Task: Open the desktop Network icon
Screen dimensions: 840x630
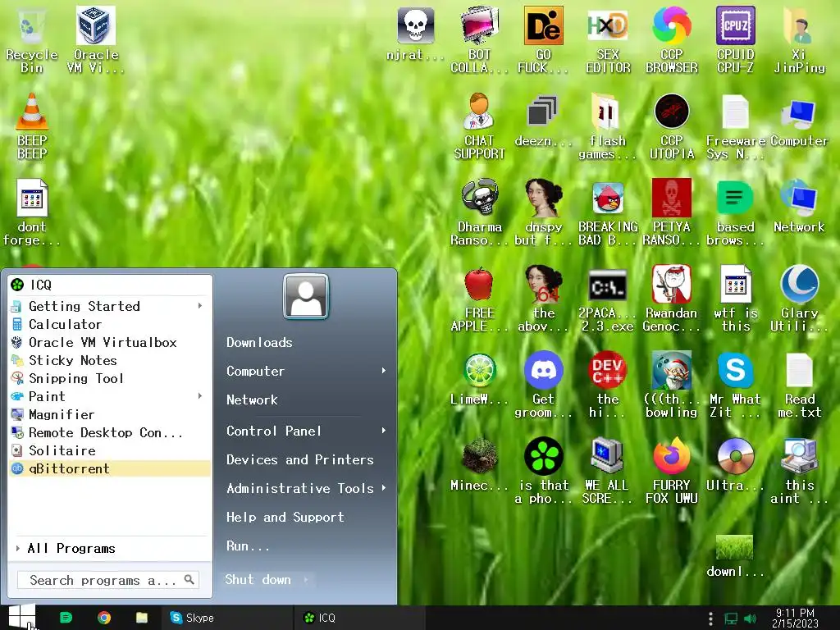Action: [799, 197]
